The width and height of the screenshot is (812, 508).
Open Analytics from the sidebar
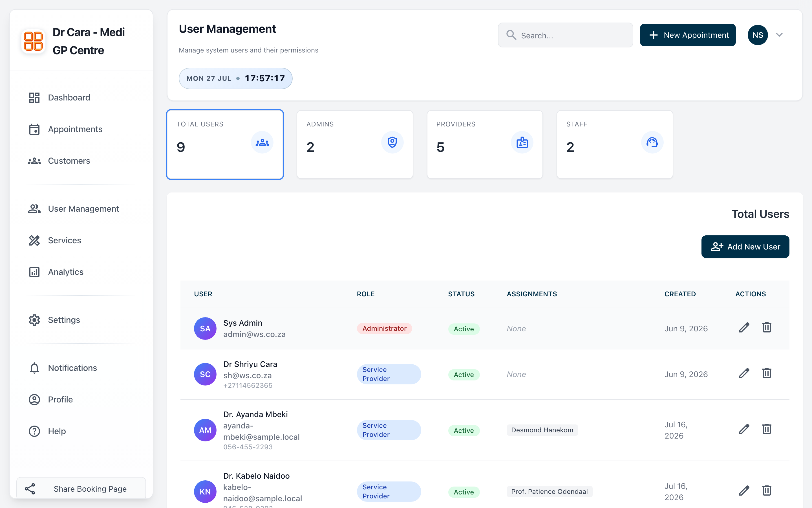click(x=81, y=272)
